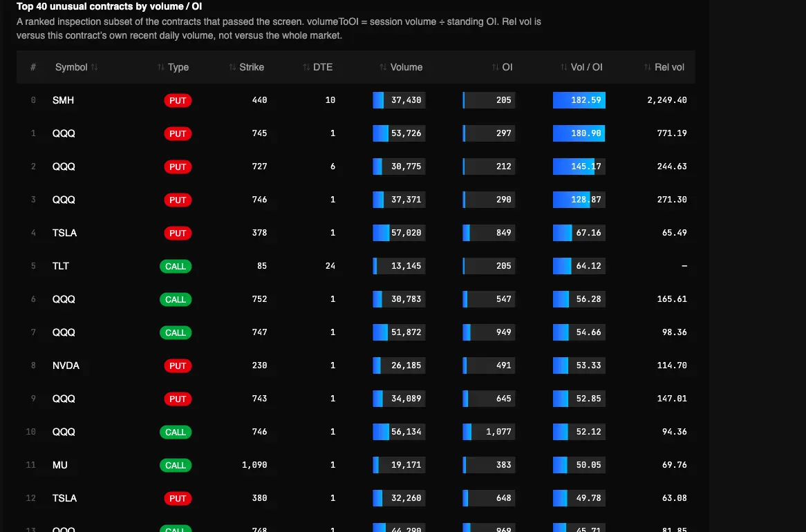Screen dimensions: 806x532
Task: Click the volume value 56,134
Action: pos(406,432)
